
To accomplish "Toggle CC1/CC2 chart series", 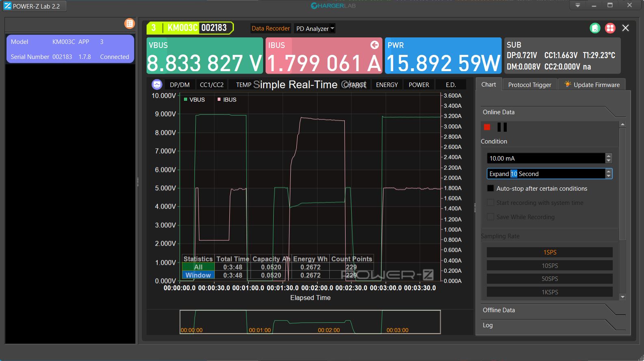I will click(x=212, y=85).
